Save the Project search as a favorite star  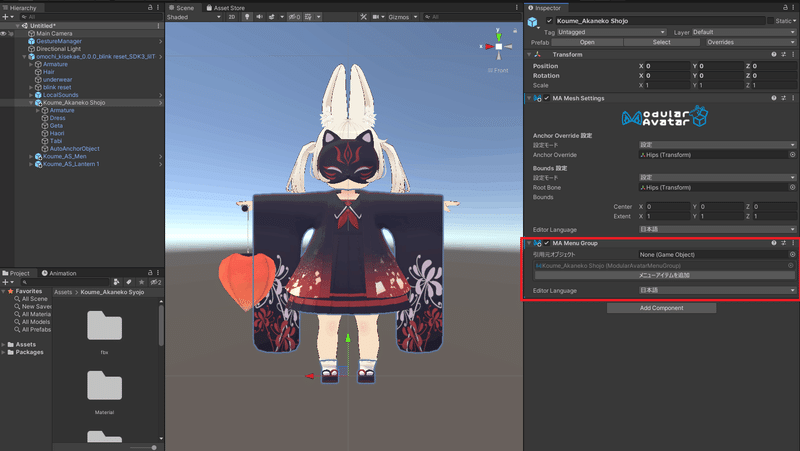[x=142, y=282]
